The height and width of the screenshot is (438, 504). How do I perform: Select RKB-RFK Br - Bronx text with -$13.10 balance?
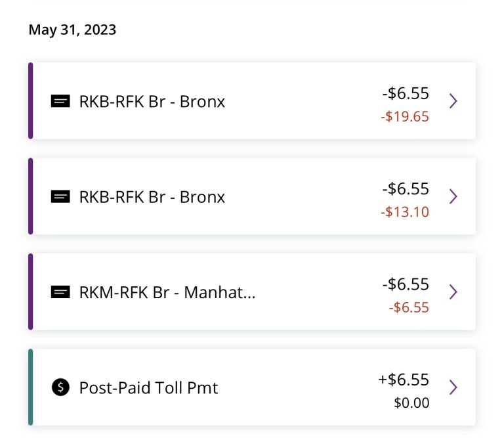[x=152, y=197]
